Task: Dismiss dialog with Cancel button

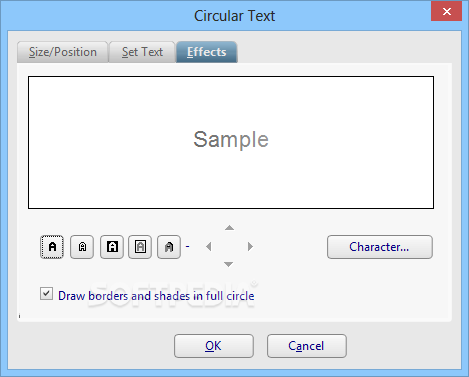Action: 307,346
